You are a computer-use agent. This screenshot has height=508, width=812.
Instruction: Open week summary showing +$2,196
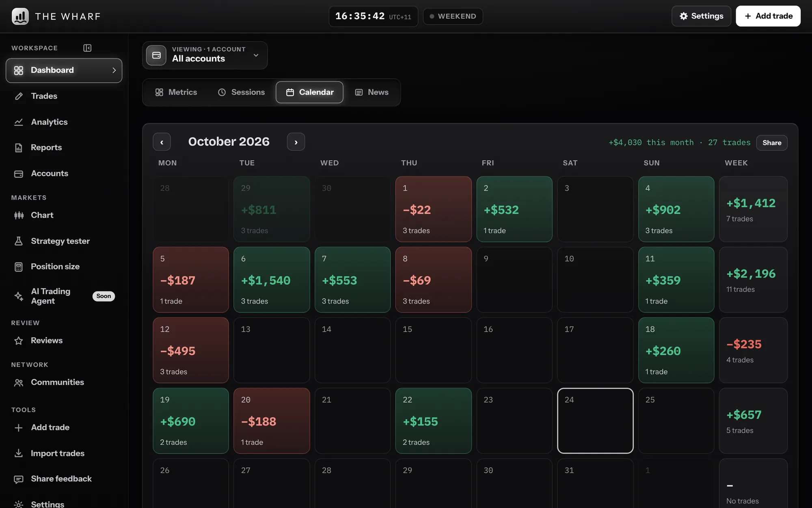(753, 280)
